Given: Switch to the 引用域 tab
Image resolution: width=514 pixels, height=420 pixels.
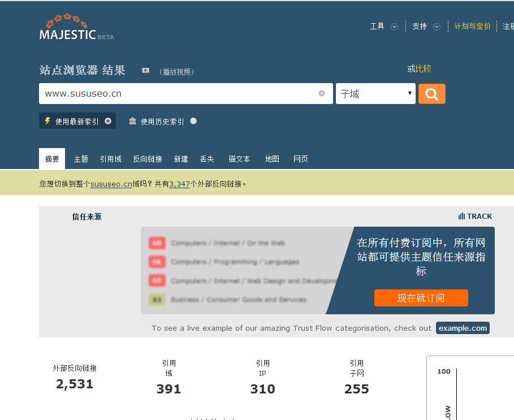Looking at the screenshot, I should (x=111, y=159).
